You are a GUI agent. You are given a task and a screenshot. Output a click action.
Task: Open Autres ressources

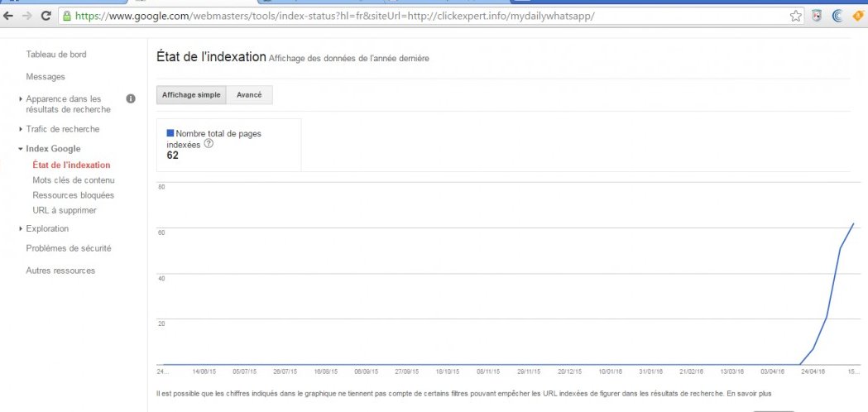point(60,271)
